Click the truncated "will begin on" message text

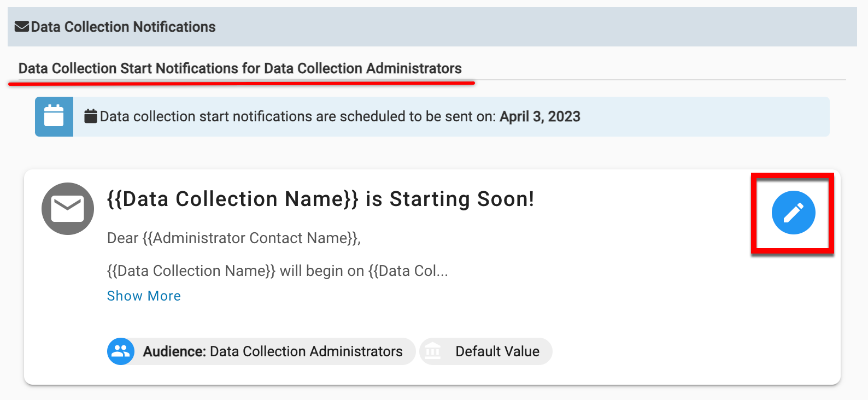[277, 271]
